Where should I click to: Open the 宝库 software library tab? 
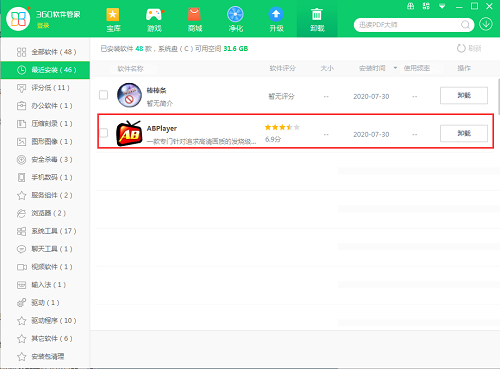113,20
